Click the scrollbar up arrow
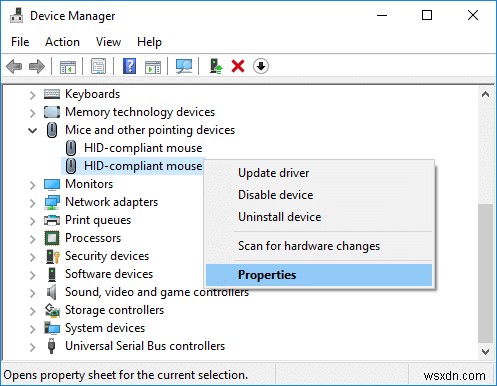 (x=485, y=94)
